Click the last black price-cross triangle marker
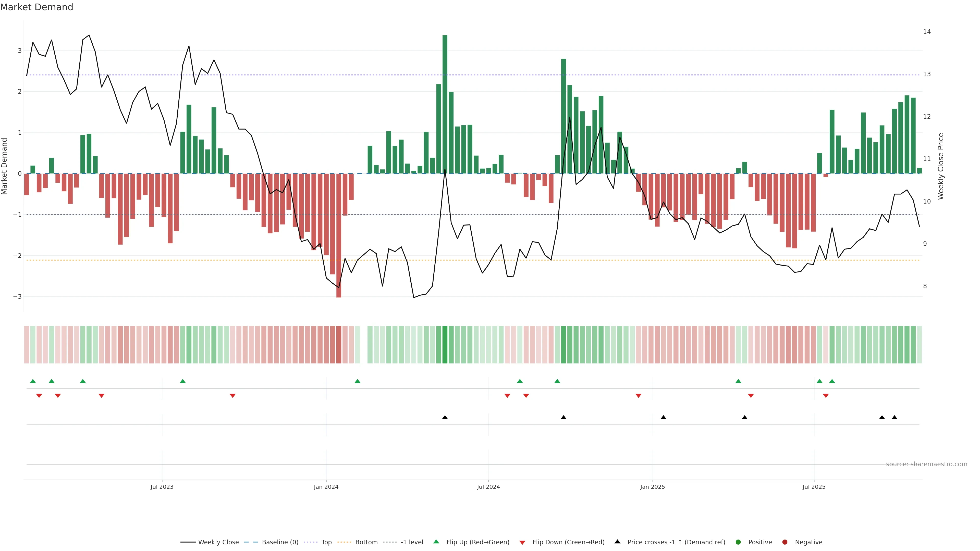 [895, 418]
